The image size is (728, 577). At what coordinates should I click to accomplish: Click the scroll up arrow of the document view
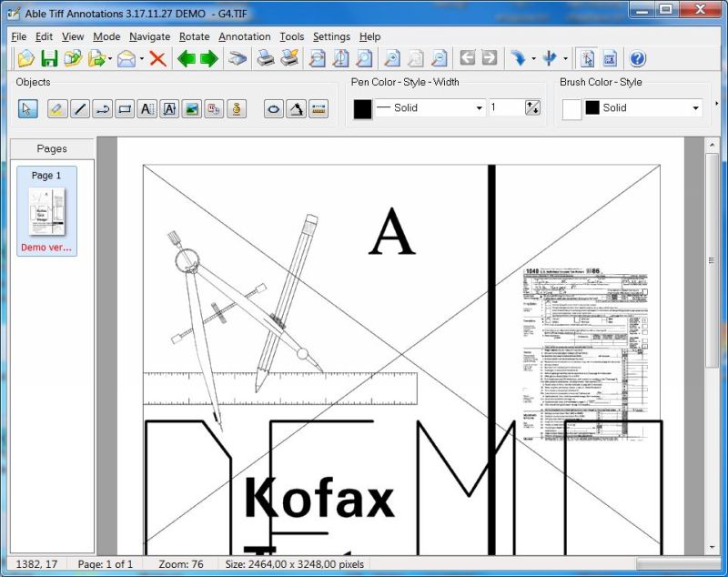pyautogui.click(x=712, y=146)
